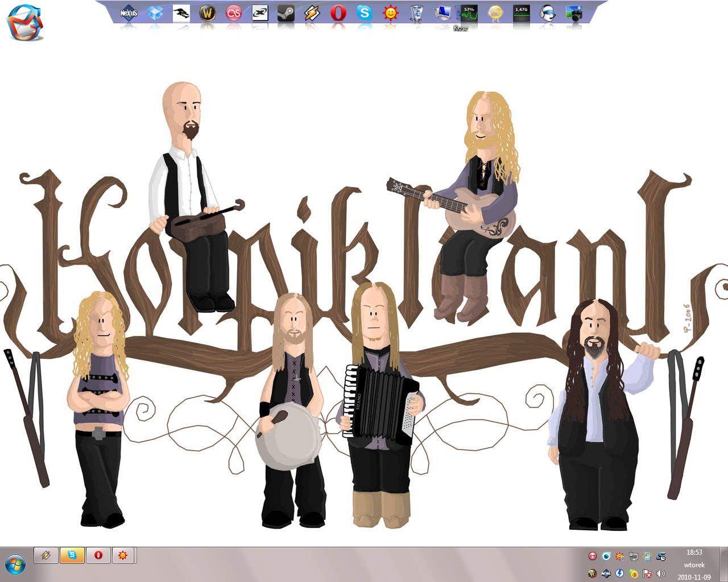Click the red ball tray icon
Screen dimensions: 728x582
tap(593, 556)
